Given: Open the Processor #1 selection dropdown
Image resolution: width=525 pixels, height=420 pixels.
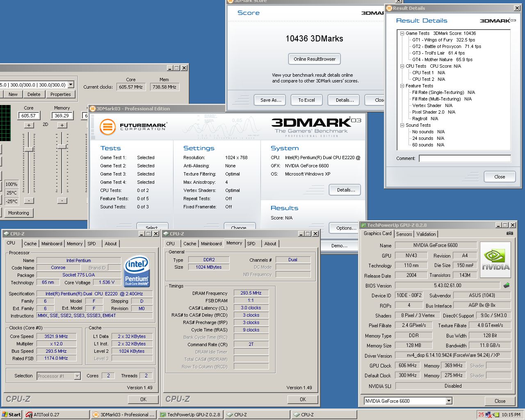Looking at the screenshot, I should [x=77, y=376].
